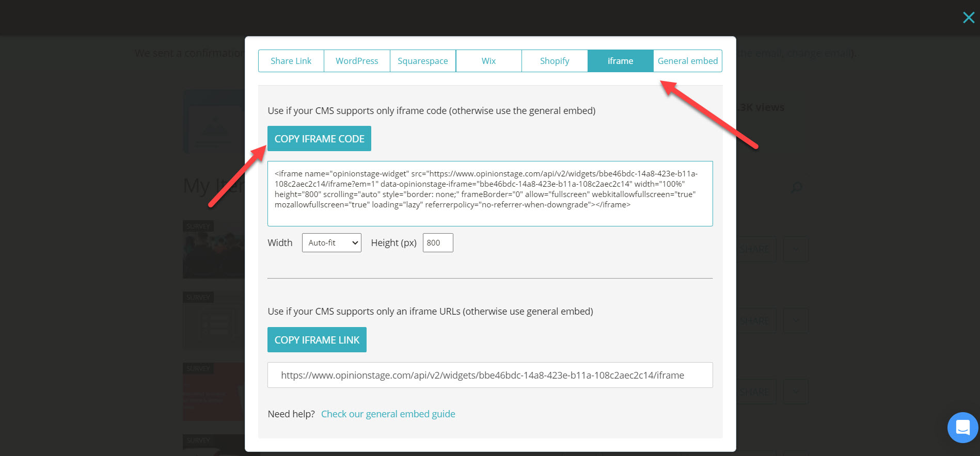Expand the chevron beside the topmost SHARE button
Image resolution: width=980 pixels, height=456 pixels.
(796, 249)
